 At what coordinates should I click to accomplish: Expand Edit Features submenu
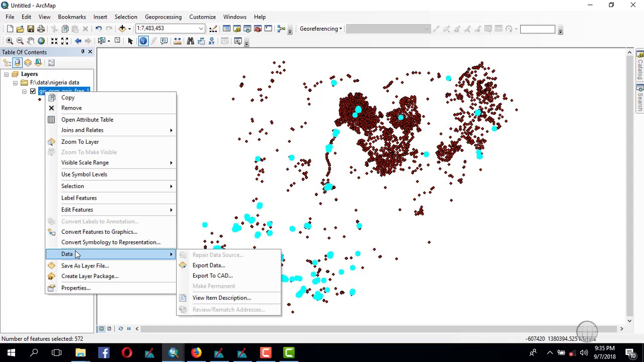pyautogui.click(x=111, y=210)
